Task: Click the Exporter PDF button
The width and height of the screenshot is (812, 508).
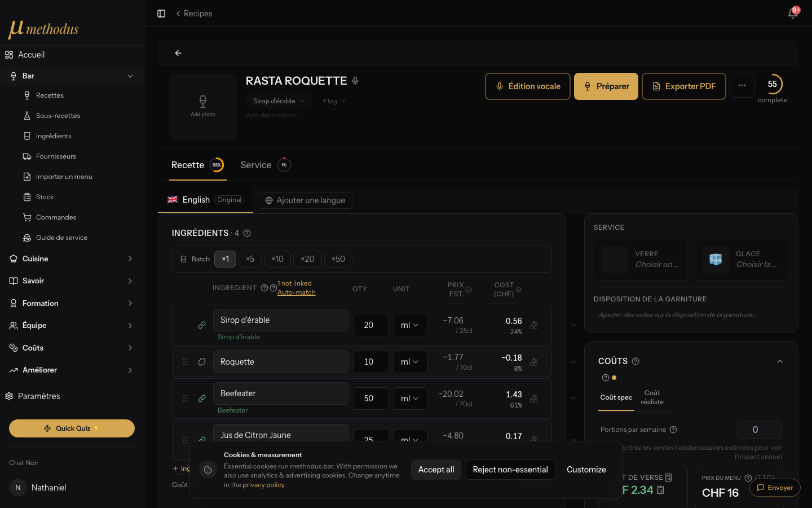Action: tap(684, 86)
